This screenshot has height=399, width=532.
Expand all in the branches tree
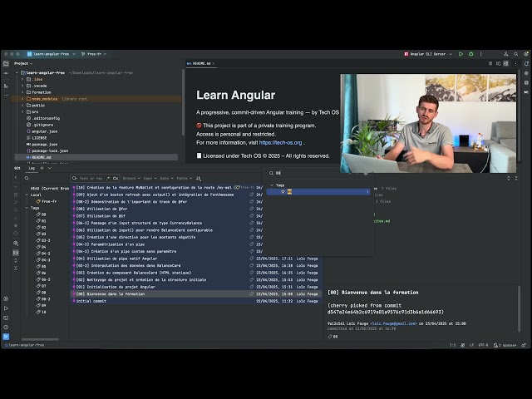pos(16,260)
